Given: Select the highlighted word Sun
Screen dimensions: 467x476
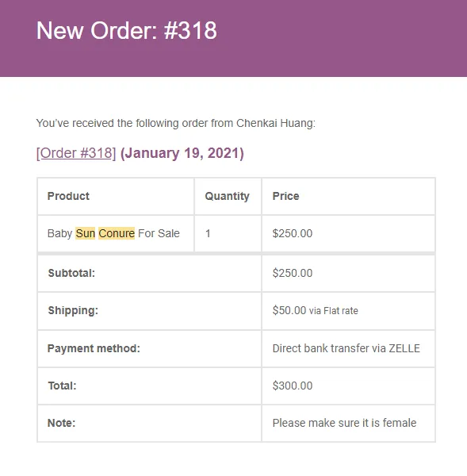Looking at the screenshot, I should tap(86, 233).
